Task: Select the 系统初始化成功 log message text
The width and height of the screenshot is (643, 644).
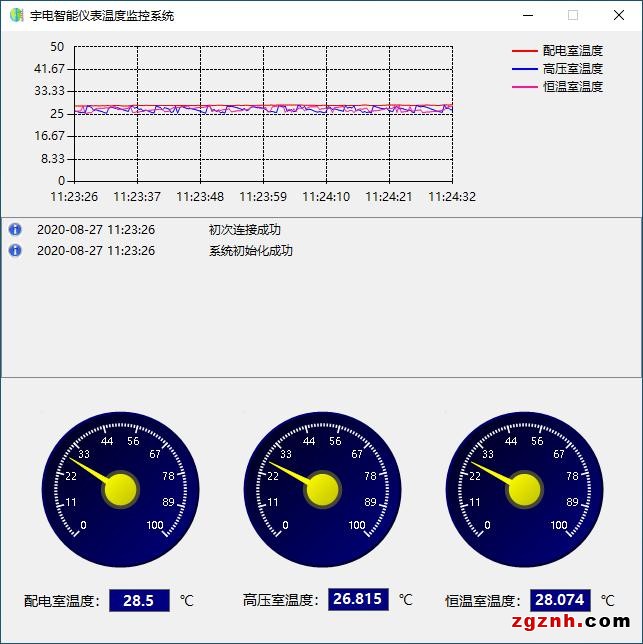Action: pos(250,251)
